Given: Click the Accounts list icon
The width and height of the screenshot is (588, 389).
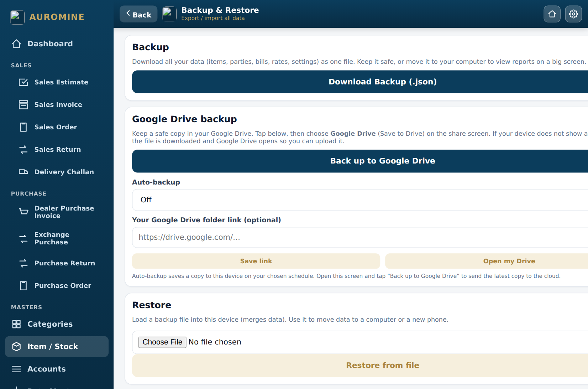Looking at the screenshot, I should coord(16,369).
